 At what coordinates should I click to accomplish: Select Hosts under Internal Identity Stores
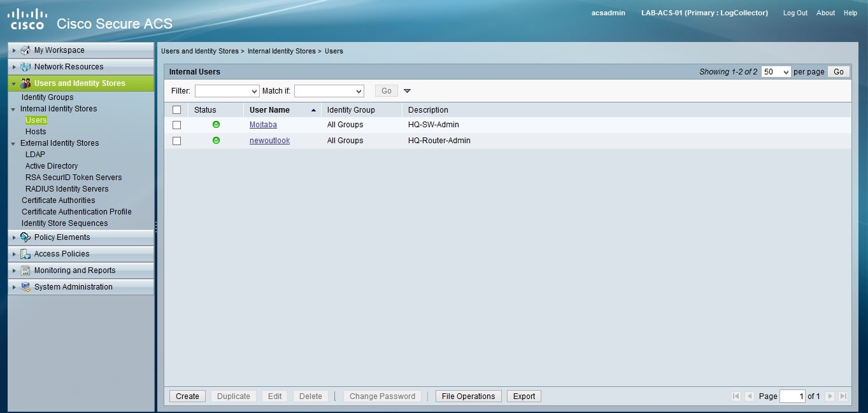(36, 132)
